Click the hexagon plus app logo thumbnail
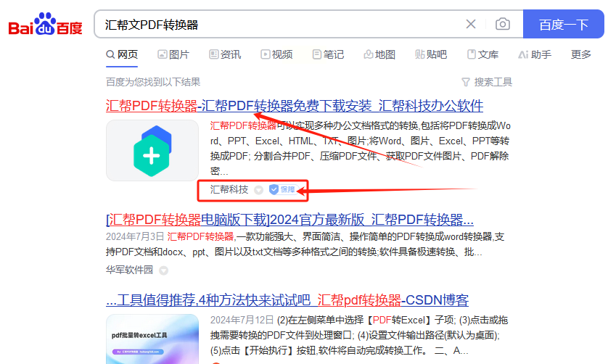Image resolution: width=608 pixels, height=364 pixels. (152, 150)
